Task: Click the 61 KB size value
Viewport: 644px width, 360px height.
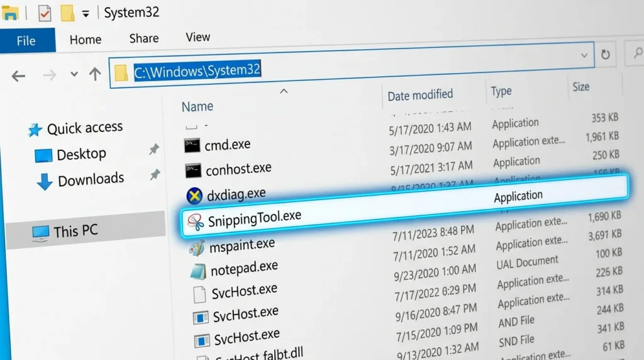Action: [614, 346]
